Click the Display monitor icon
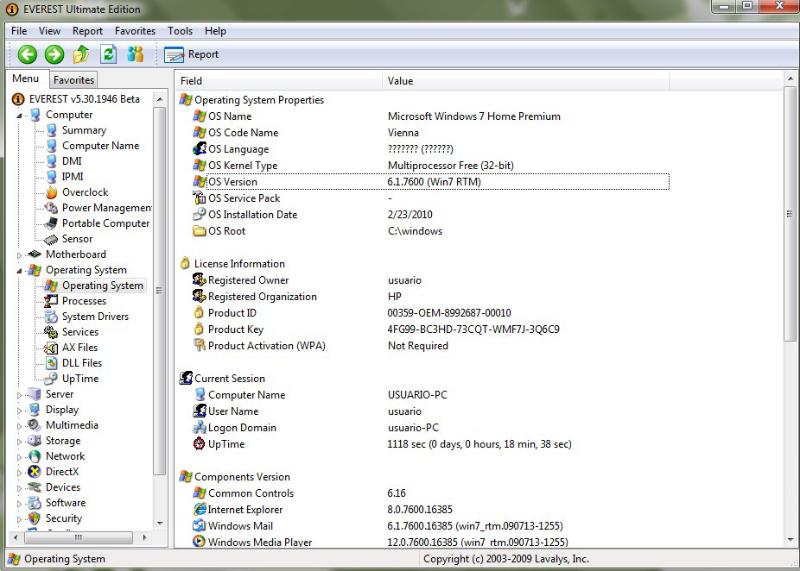 point(35,409)
